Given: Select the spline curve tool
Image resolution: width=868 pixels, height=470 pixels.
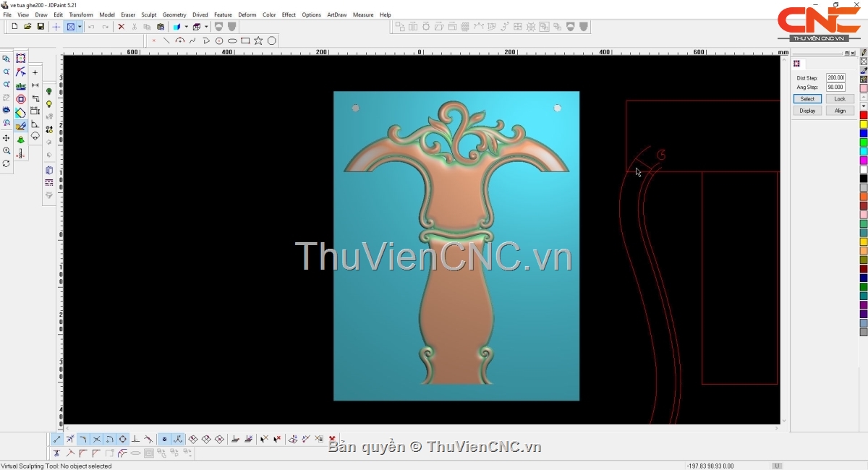Looking at the screenshot, I should (x=193, y=40).
